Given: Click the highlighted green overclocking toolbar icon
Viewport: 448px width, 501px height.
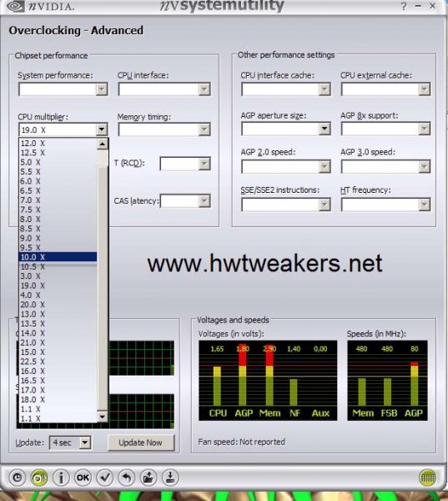Looking at the screenshot, I should tap(39, 478).
